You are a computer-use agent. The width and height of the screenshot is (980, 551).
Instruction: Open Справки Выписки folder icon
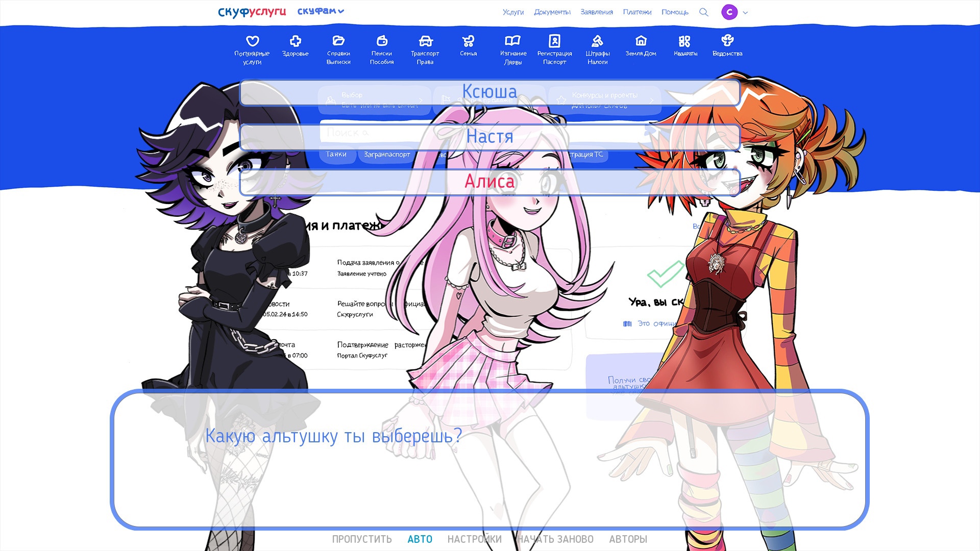tap(338, 41)
